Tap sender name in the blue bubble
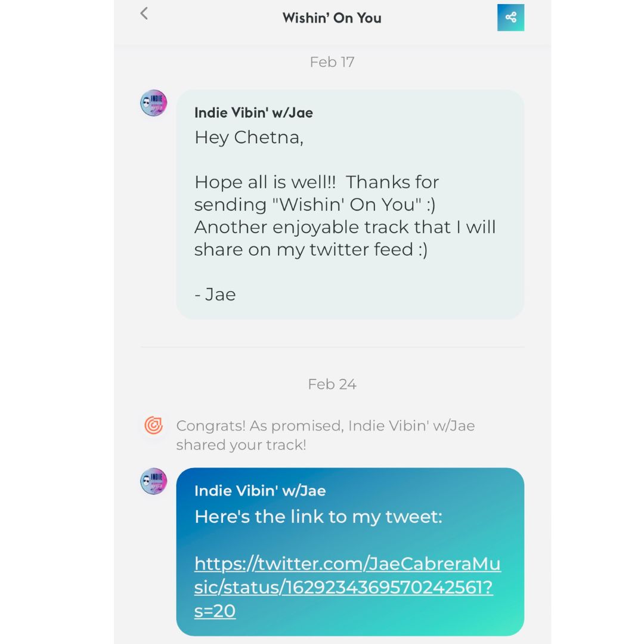Screen dimensions: 644x644 point(260,490)
